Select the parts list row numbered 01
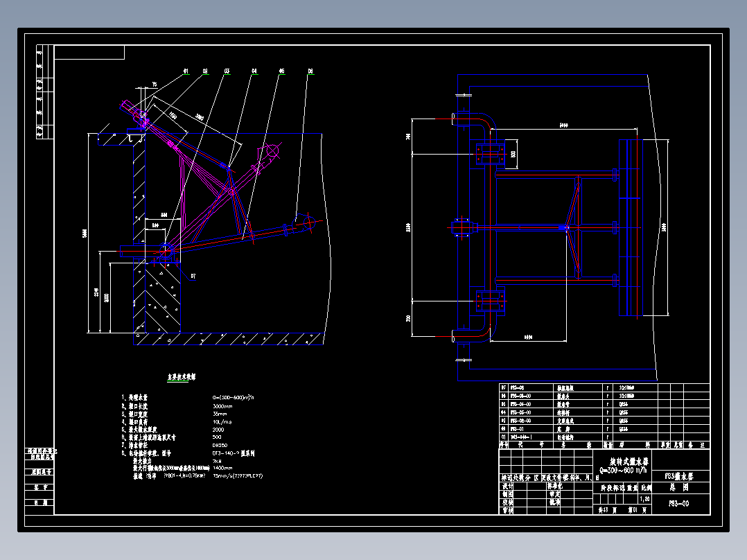The width and height of the screenshot is (747, 560). pos(604,437)
